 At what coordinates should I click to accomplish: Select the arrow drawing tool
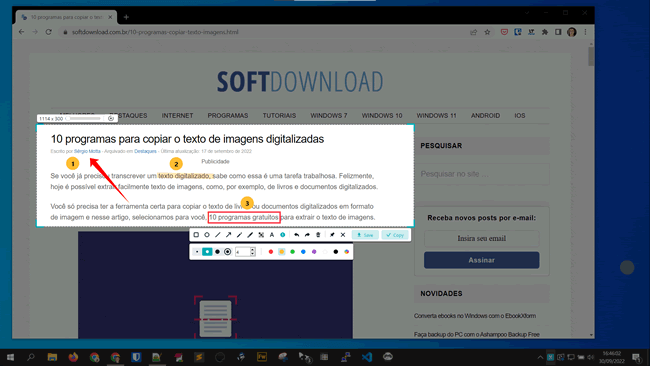pos(228,235)
